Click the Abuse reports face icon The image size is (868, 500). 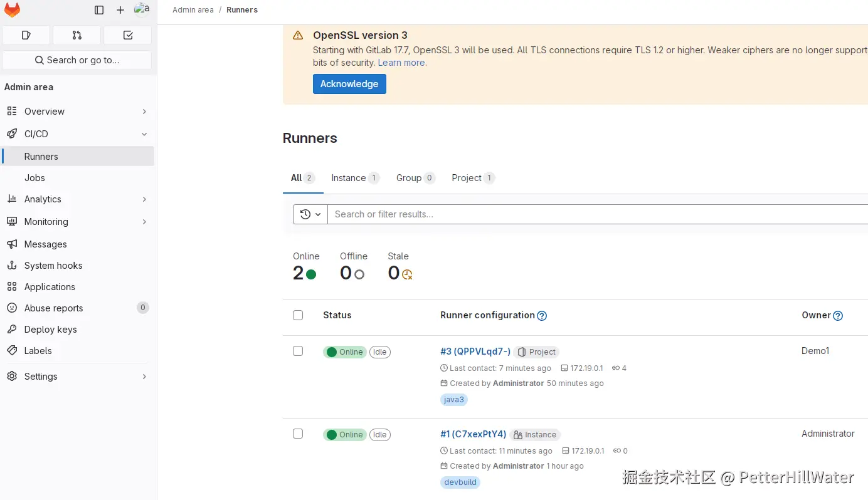[x=12, y=308]
